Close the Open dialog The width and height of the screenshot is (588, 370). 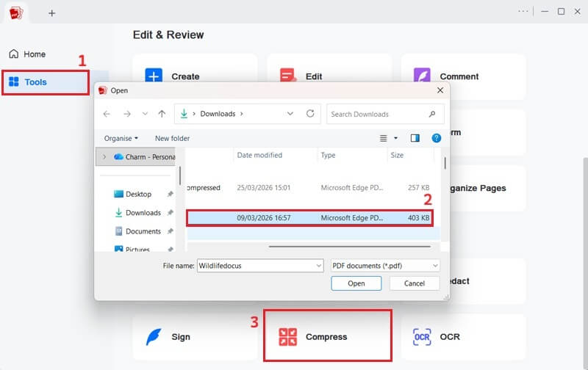440,90
